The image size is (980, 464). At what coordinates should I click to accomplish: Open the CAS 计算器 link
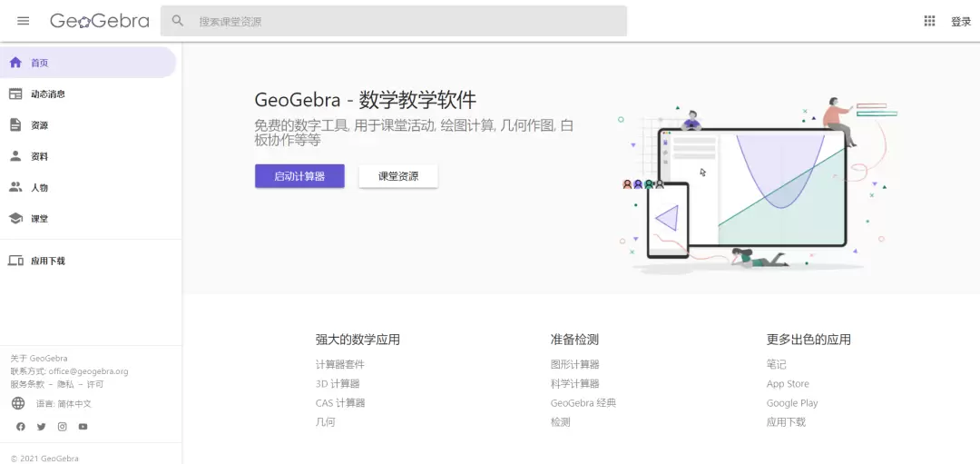click(340, 403)
